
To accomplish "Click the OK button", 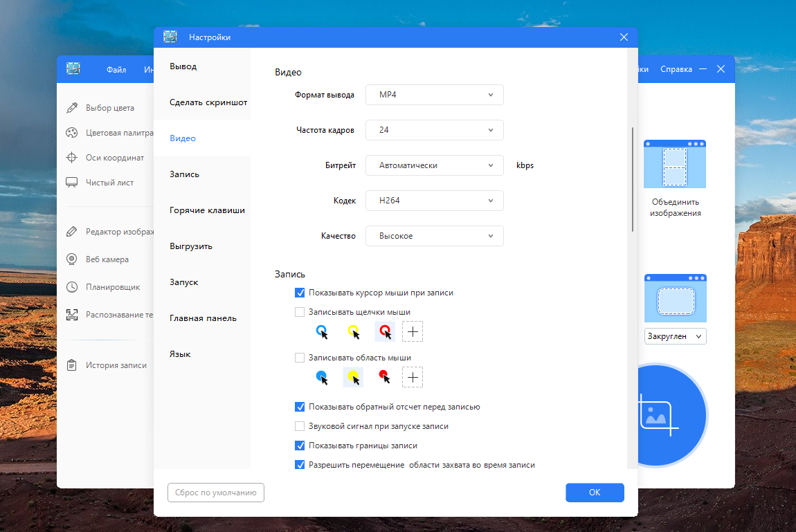I will pos(595,493).
